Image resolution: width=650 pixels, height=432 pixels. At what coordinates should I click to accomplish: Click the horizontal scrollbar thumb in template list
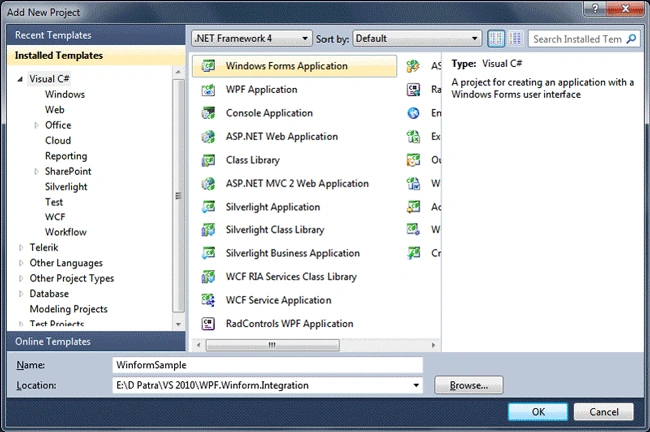pos(272,345)
